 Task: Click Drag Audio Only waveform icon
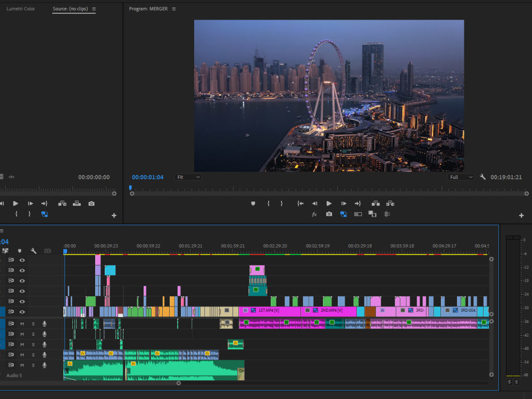[12, 177]
